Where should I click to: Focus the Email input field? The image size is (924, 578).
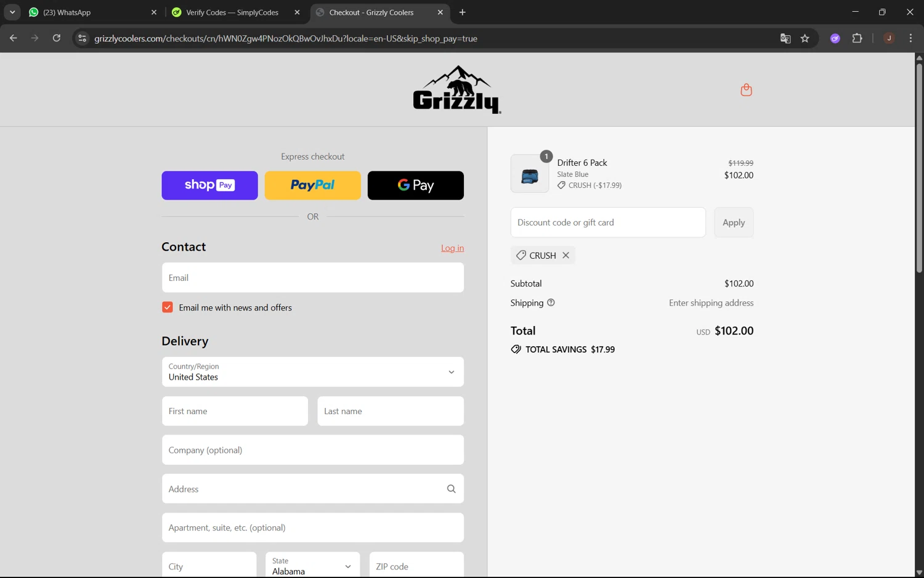(313, 278)
